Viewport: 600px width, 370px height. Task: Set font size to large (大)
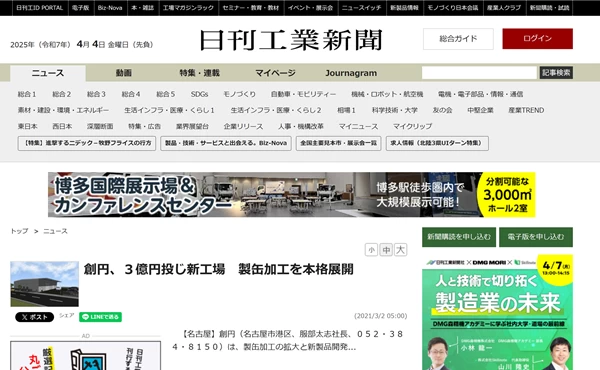[400, 250]
